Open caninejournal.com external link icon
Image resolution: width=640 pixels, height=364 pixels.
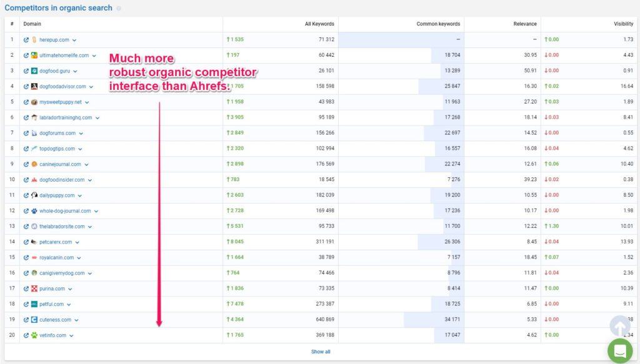(x=26, y=164)
